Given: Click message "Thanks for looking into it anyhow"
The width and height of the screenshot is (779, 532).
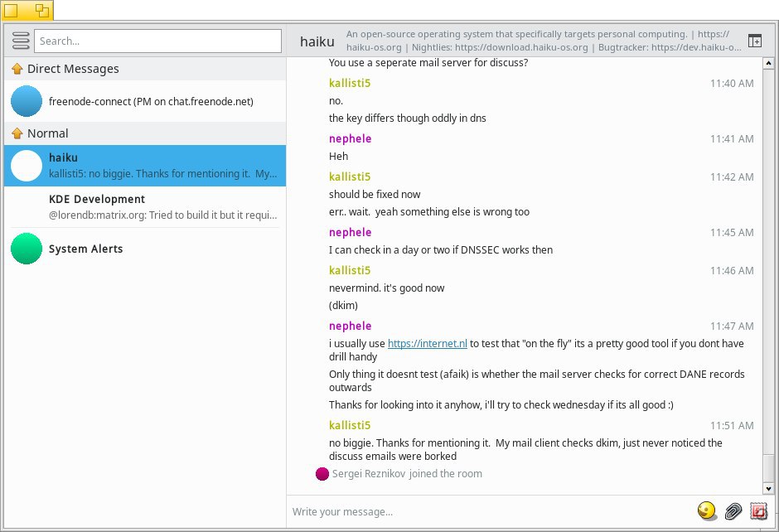Looking at the screenshot, I should 501,405.
